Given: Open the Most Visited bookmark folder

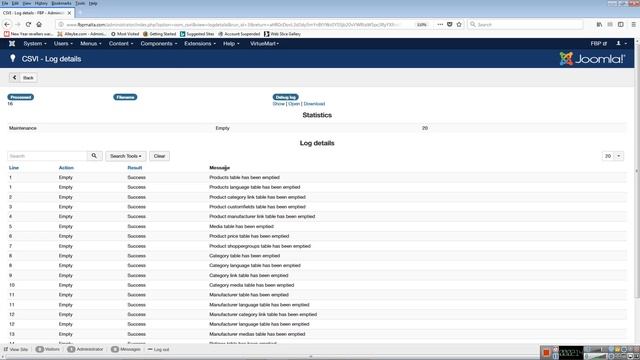Looking at the screenshot, I should [x=125, y=34].
